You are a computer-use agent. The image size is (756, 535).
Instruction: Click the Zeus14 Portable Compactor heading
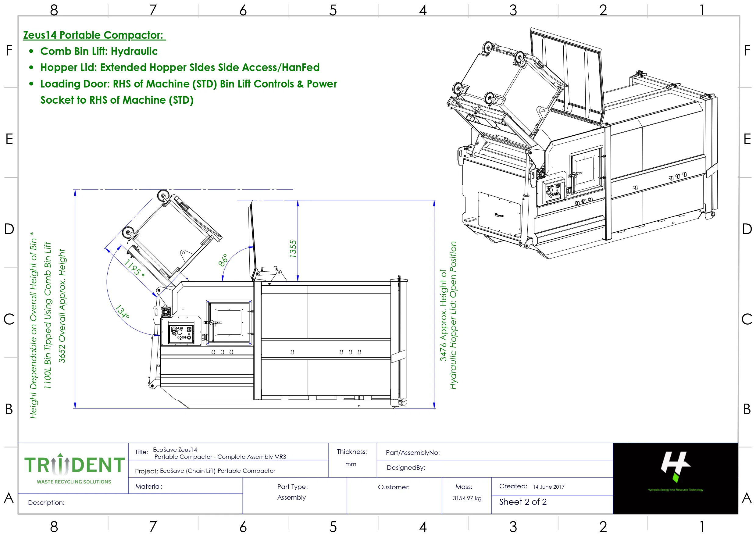pos(94,35)
